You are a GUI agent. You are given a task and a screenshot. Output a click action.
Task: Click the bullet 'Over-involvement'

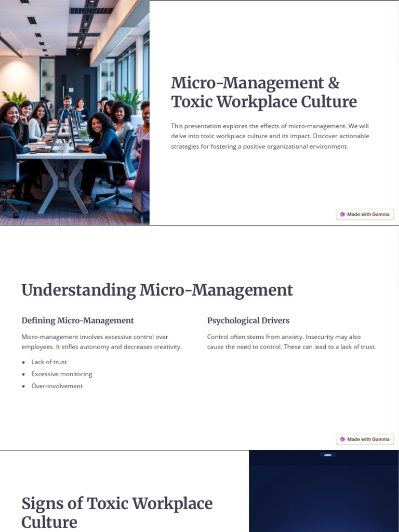point(57,386)
